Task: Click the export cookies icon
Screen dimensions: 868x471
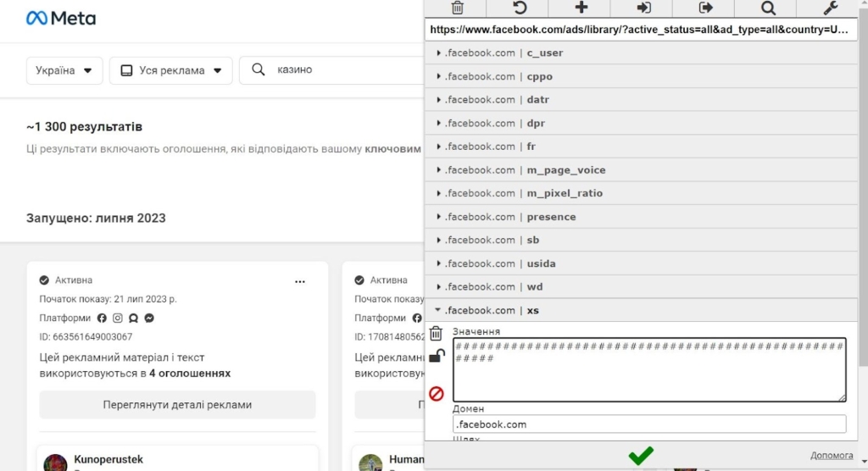Action: 705,8
